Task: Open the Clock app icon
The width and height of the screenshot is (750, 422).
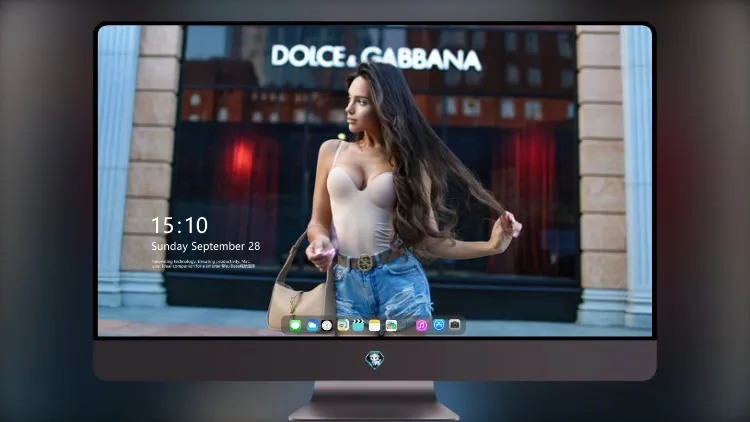Action: tap(327, 326)
